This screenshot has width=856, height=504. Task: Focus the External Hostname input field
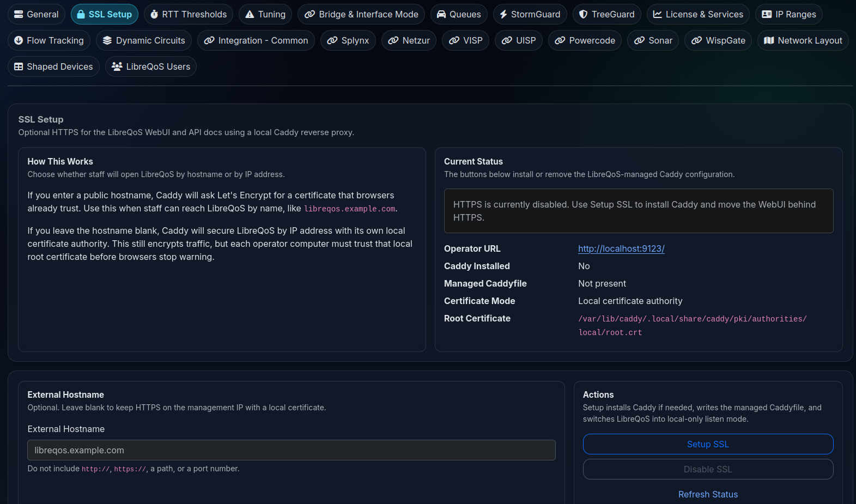292,450
